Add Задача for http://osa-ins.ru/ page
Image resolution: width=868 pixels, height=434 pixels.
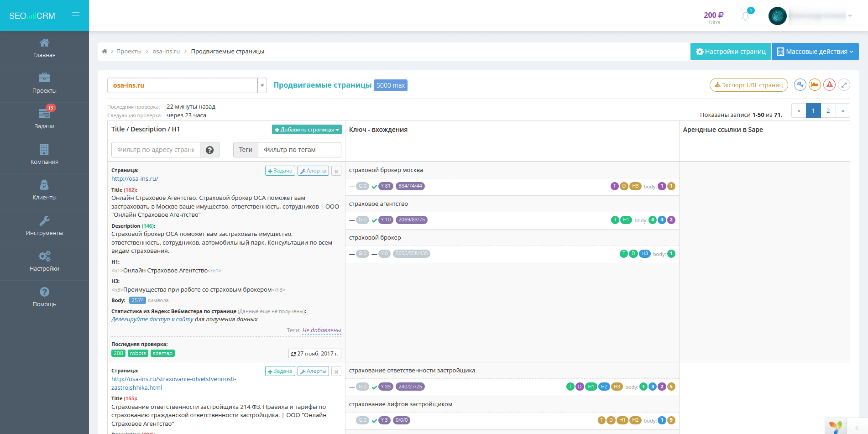pyautogui.click(x=280, y=171)
